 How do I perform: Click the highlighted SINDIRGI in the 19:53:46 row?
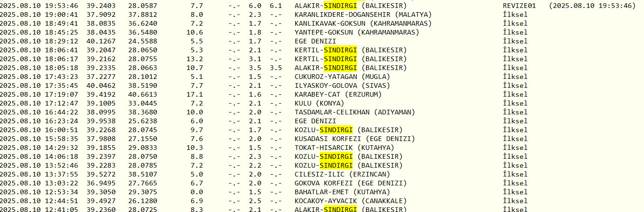click(x=340, y=6)
